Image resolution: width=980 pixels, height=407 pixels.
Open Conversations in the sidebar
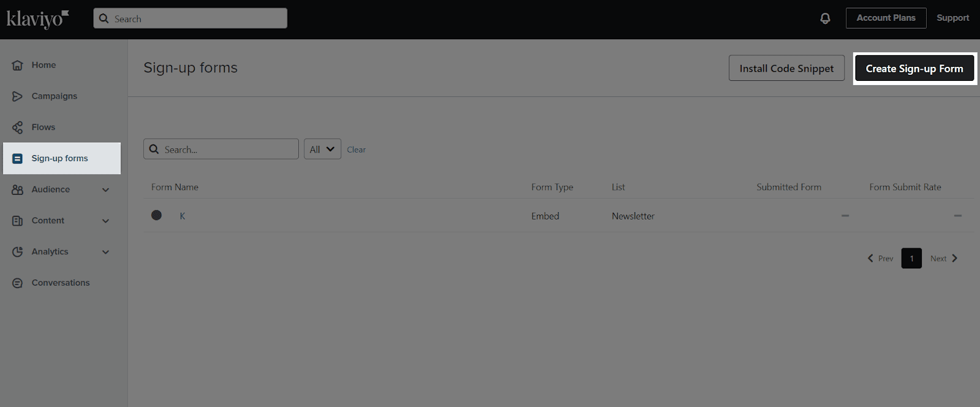point(62,283)
